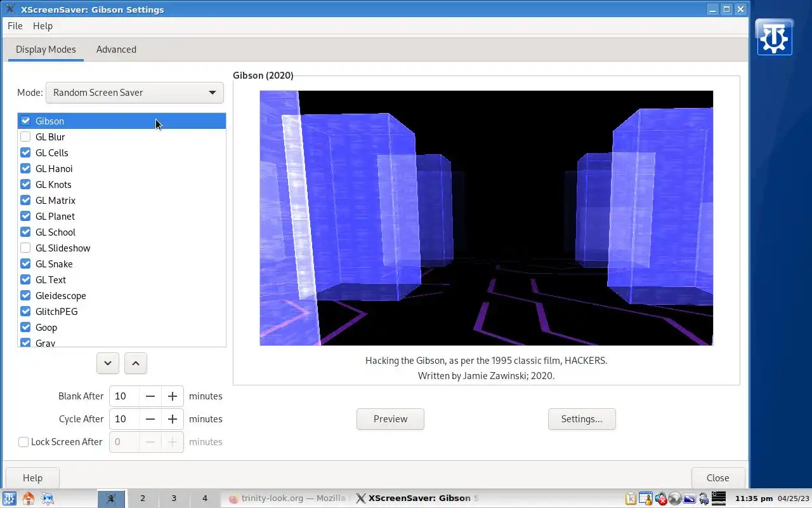Click the Trinity gear desktop icon
This screenshot has width=812, height=508.
tap(775, 37)
